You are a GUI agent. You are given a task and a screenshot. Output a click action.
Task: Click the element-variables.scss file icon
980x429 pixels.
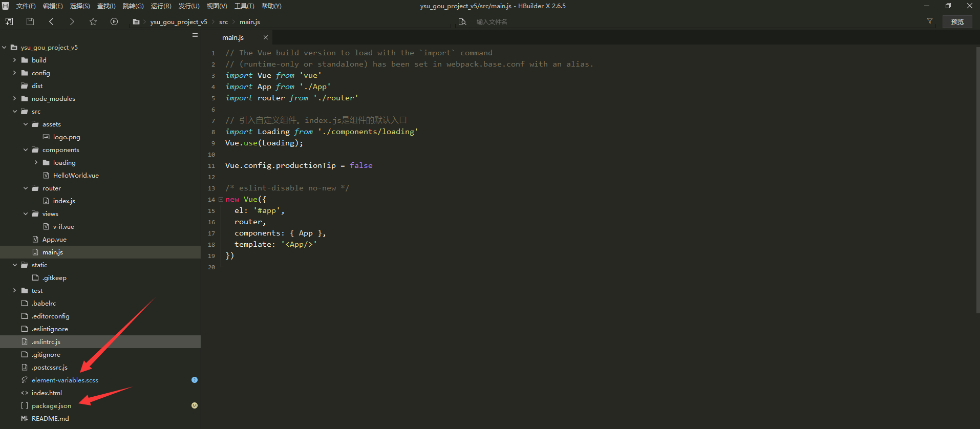point(25,380)
